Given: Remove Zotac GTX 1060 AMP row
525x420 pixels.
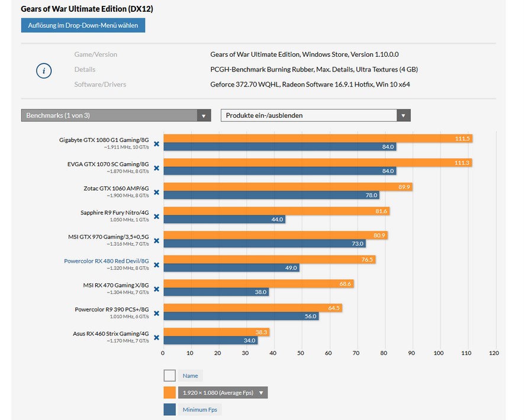Looking at the screenshot, I should pos(156,192).
